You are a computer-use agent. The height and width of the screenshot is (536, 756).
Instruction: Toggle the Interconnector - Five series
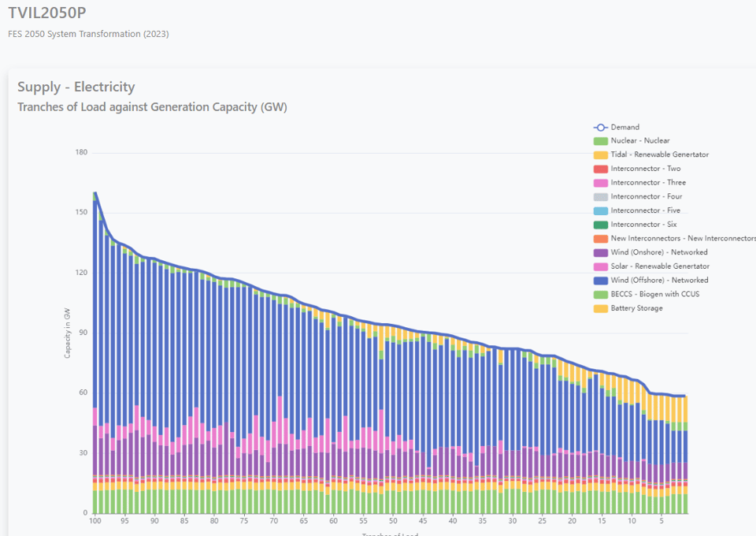coord(637,210)
